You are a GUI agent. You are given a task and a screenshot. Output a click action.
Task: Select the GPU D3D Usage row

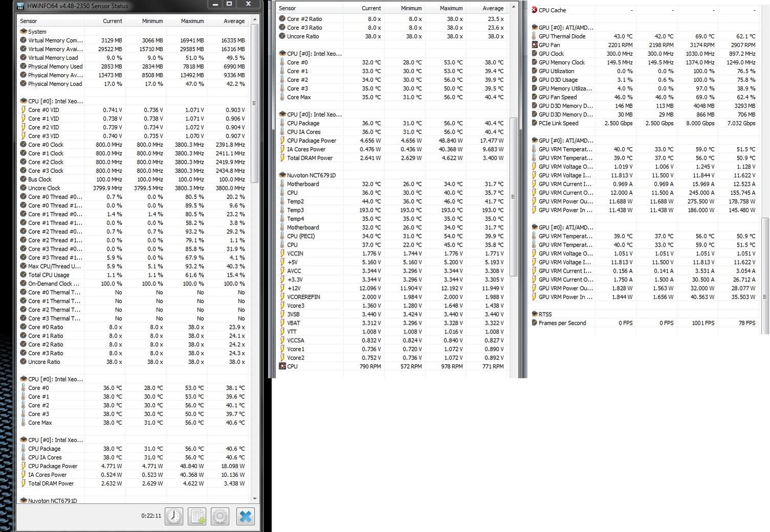coord(645,80)
